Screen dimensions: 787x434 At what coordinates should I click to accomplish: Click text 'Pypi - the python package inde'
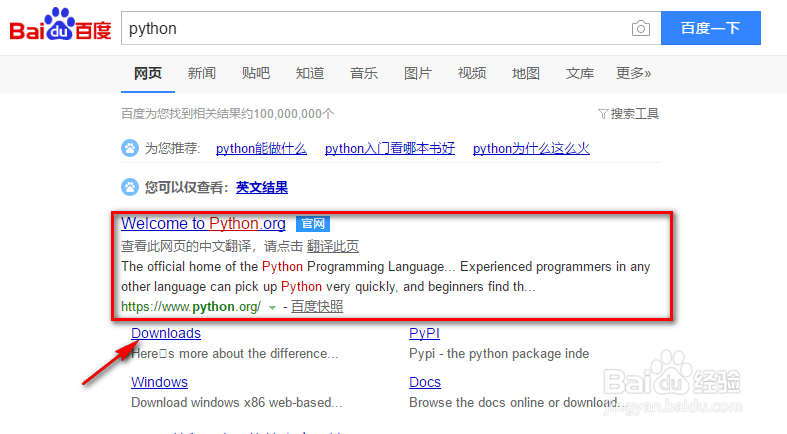pyautogui.click(x=499, y=354)
